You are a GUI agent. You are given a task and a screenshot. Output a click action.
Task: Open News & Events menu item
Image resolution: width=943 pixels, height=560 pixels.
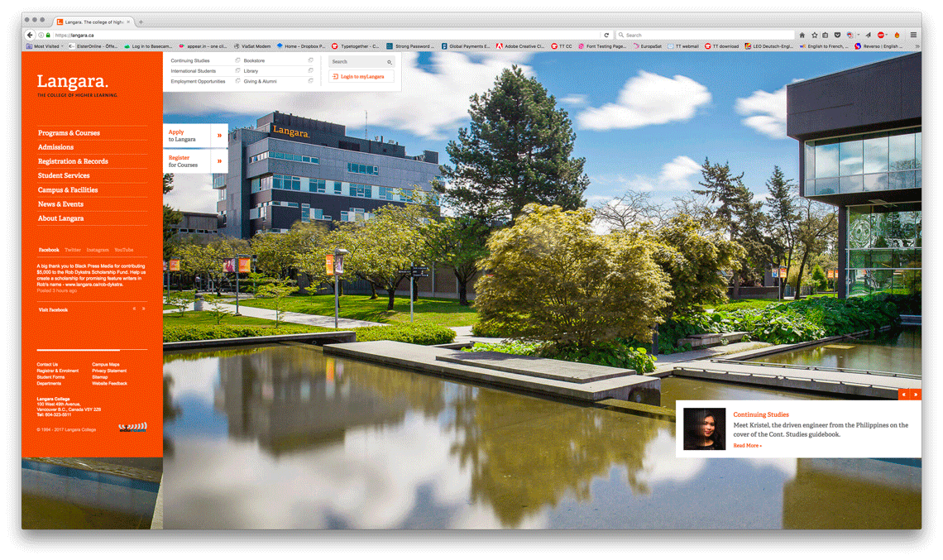pos(60,204)
